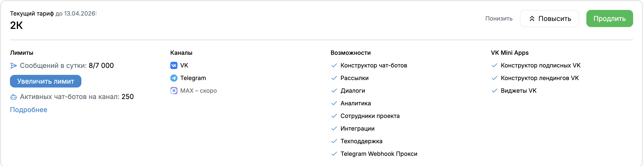
Task: Open the Подробнее link under limits
Action: 28,110
